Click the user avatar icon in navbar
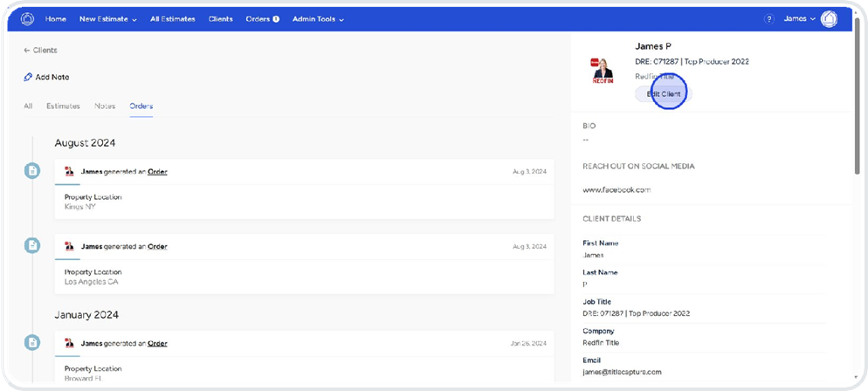The width and height of the screenshot is (868, 391). click(x=829, y=19)
